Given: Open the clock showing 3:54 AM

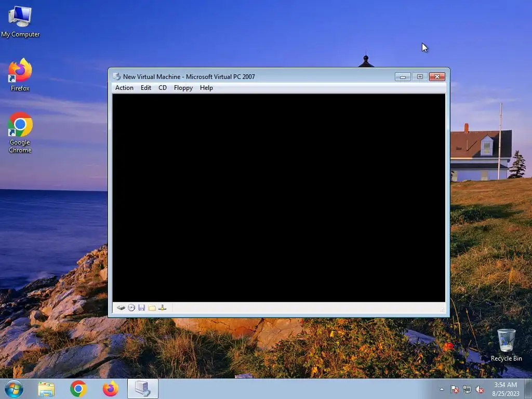Looking at the screenshot, I should pyautogui.click(x=506, y=389).
